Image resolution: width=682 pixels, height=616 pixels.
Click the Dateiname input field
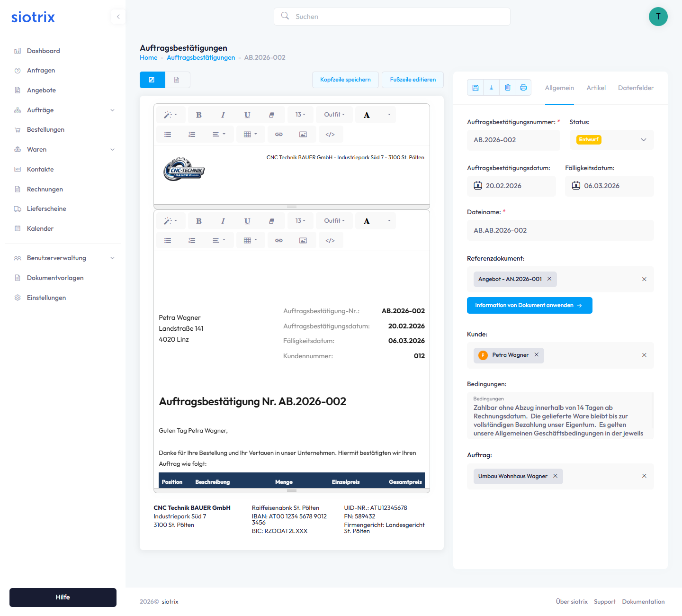[560, 230]
